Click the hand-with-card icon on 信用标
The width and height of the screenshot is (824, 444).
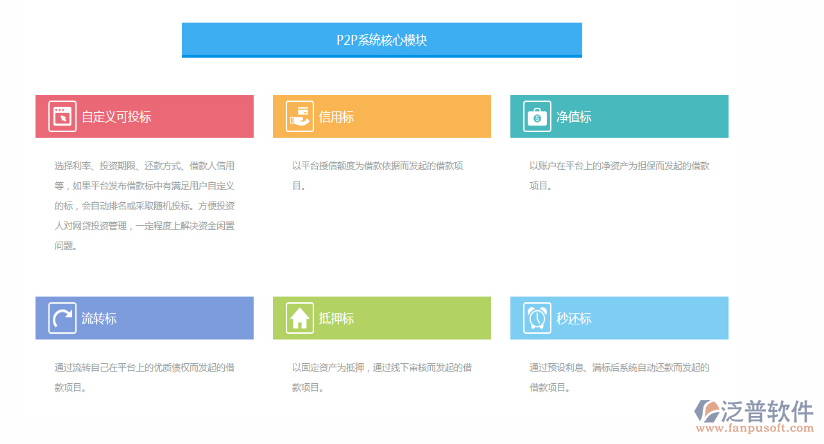coord(299,117)
